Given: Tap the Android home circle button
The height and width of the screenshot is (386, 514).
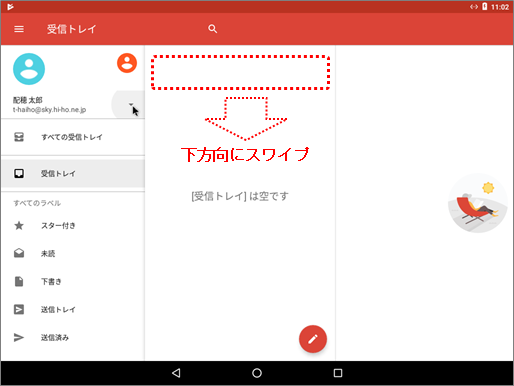Looking at the screenshot, I should pos(257,373).
